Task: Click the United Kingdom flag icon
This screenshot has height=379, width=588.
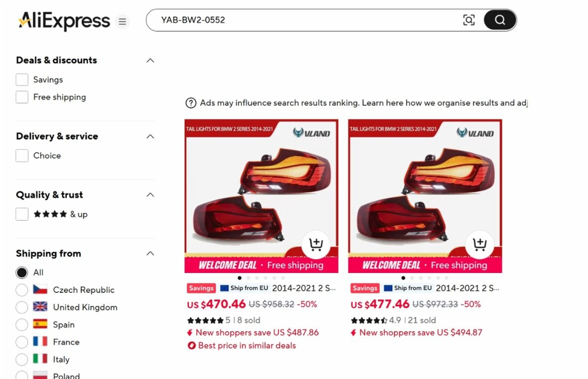Action: point(40,307)
